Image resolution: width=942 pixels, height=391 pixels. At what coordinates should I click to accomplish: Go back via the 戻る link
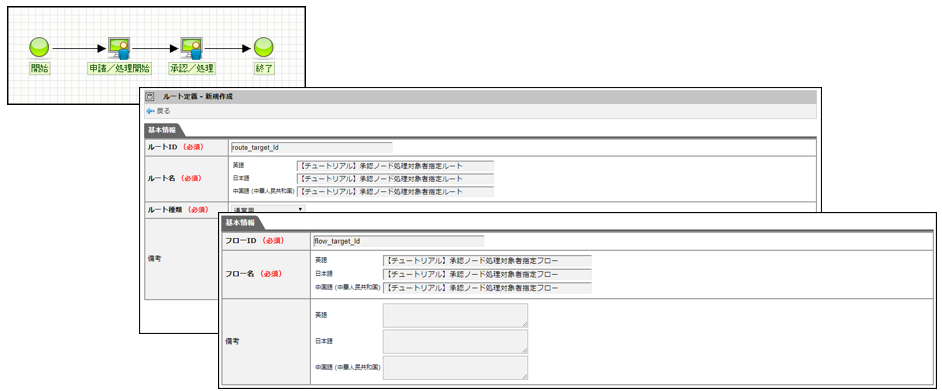pos(163,111)
